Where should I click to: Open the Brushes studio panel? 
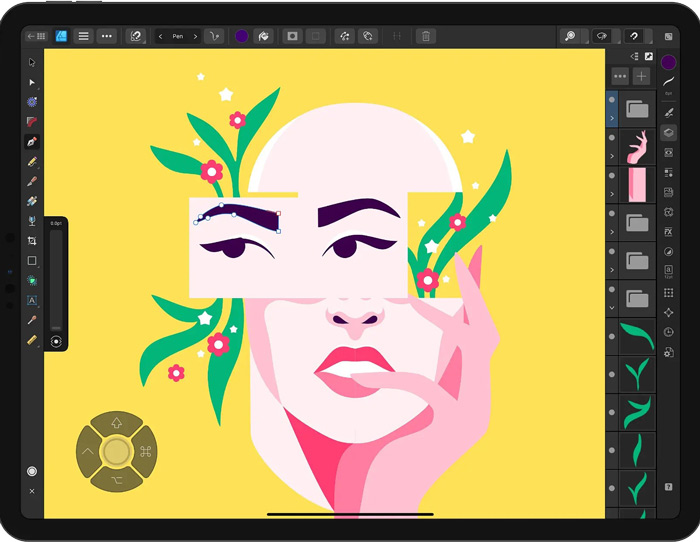[x=668, y=113]
